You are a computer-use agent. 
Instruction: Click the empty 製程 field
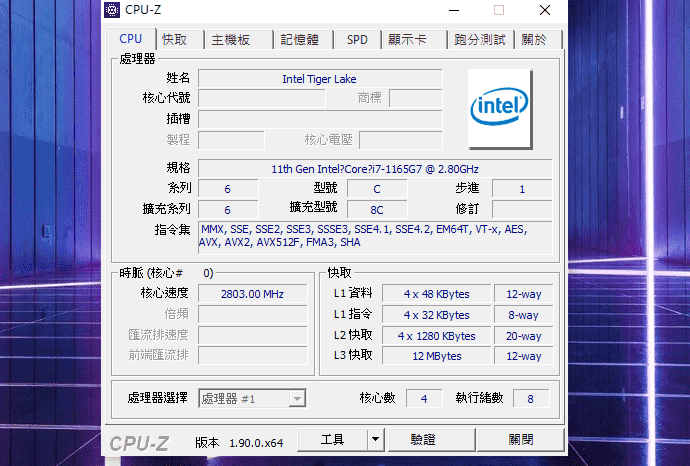(231, 140)
